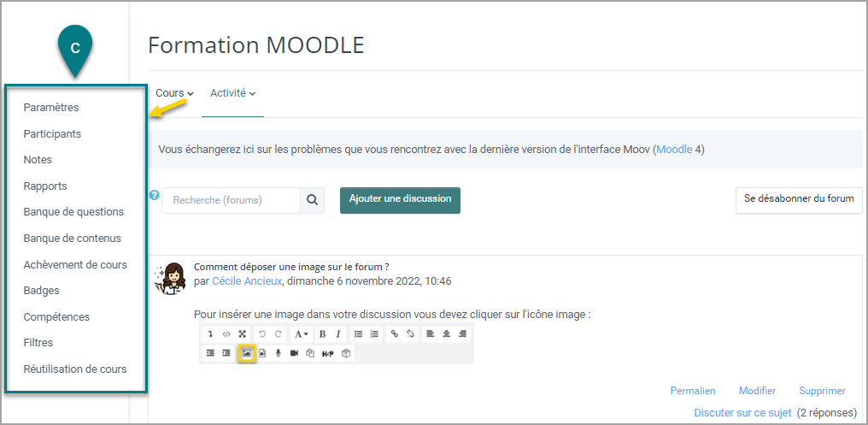Click the align left icon
The height and width of the screenshot is (425, 868).
(x=431, y=334)
